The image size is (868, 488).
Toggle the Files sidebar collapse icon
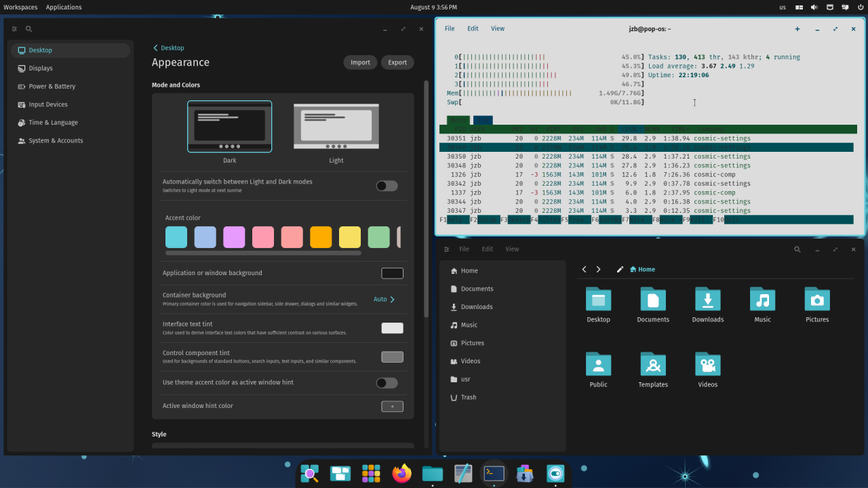pyautogui.click(x=446, y=249)
